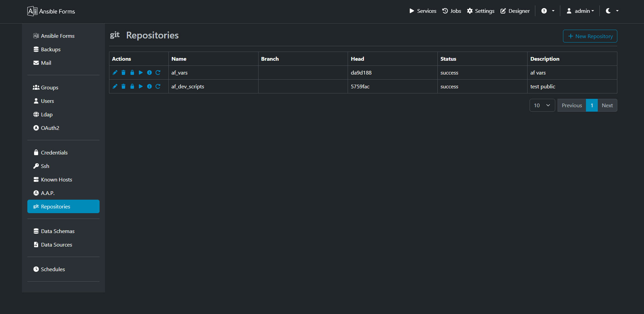
Task: Toggle the dark mode theme selector
Action: 612,11
